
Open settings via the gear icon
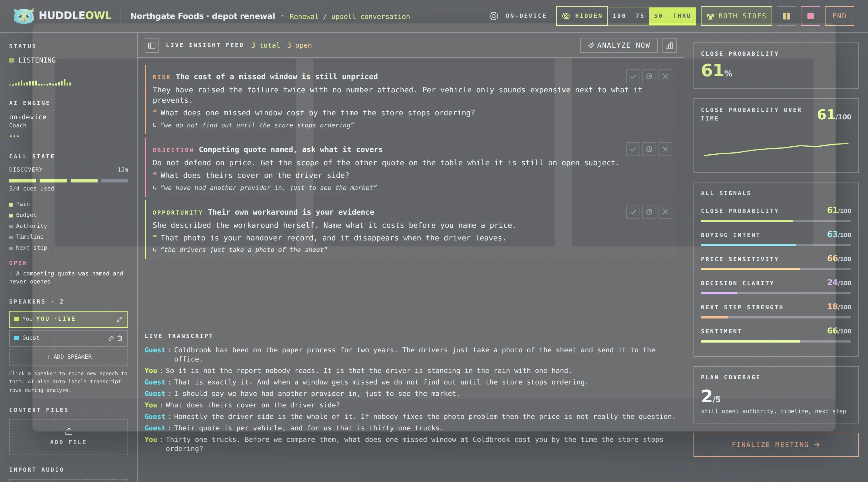coord(493,16)
